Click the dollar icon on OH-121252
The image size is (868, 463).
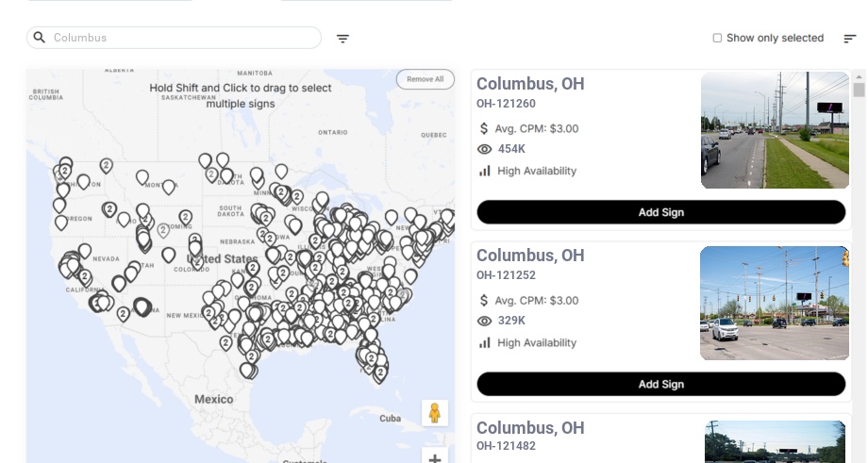pyautogui.click(x=484, y=301)
